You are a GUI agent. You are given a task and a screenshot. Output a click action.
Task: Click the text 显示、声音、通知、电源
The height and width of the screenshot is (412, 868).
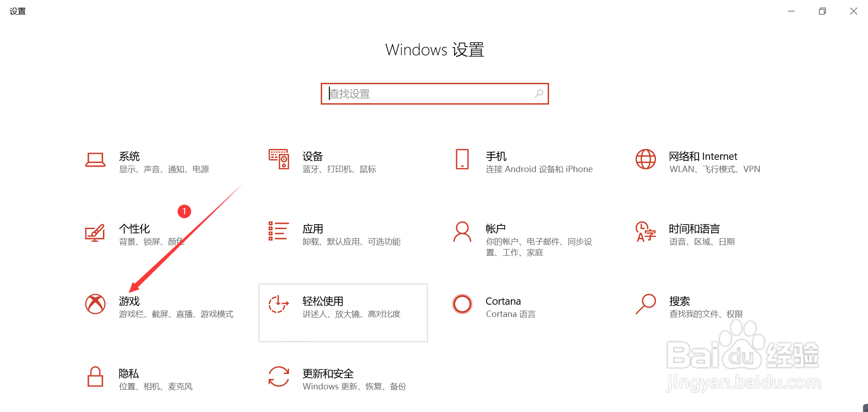(164, 169)
